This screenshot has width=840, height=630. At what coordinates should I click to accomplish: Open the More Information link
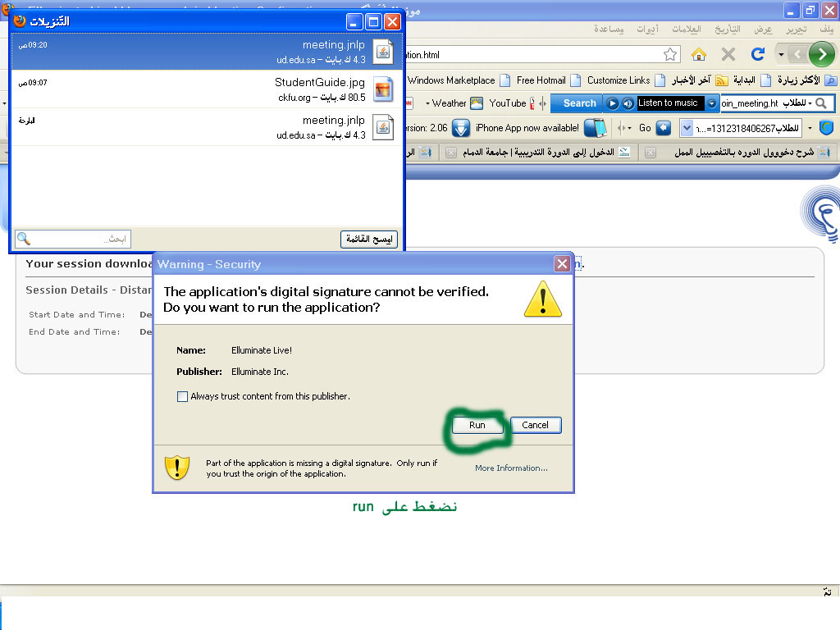click(x=511, y=468)
